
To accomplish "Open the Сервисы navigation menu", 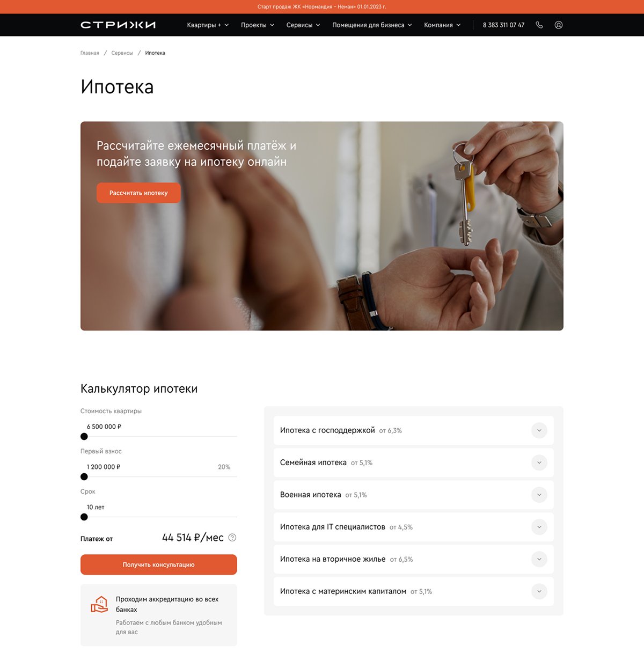I will [x=303, y=25].
